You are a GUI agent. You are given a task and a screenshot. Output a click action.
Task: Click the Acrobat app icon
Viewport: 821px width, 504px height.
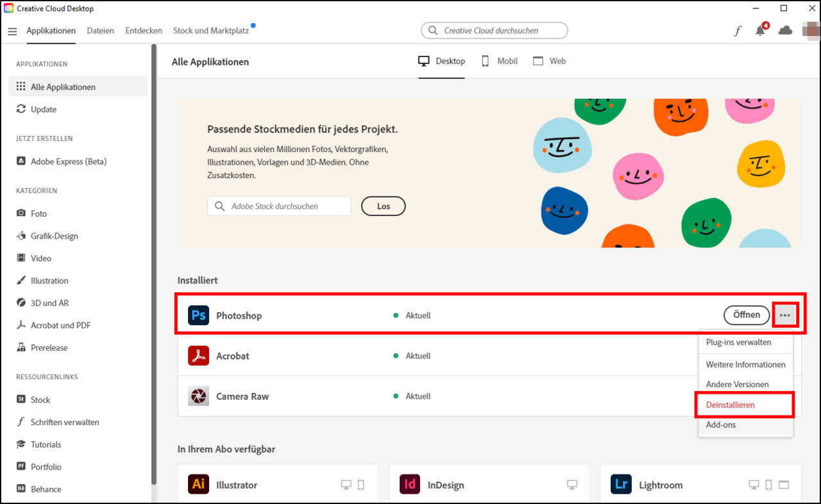pos(198,356)
